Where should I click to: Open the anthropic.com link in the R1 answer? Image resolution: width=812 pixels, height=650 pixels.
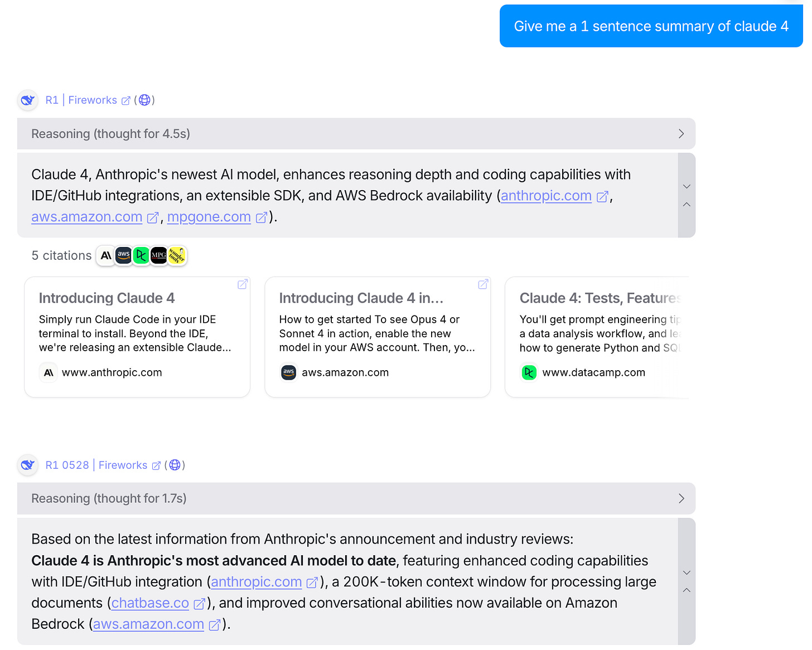[546, 196]
